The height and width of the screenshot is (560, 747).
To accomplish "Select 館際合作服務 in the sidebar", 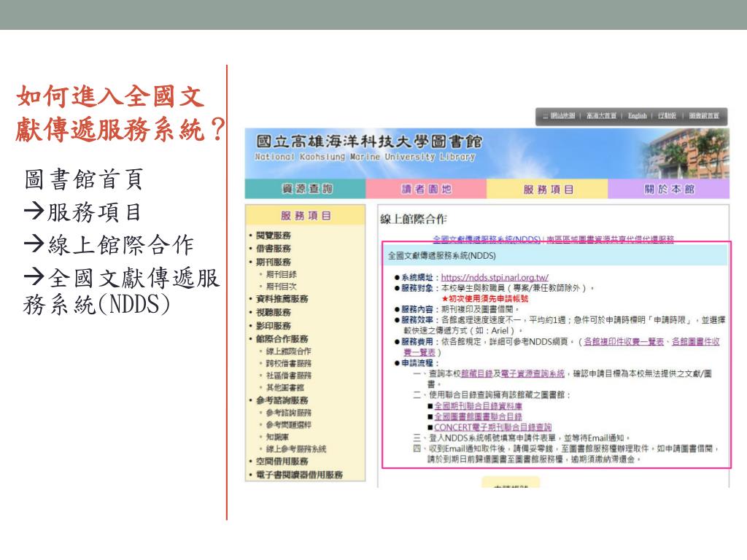I will 282,338.
